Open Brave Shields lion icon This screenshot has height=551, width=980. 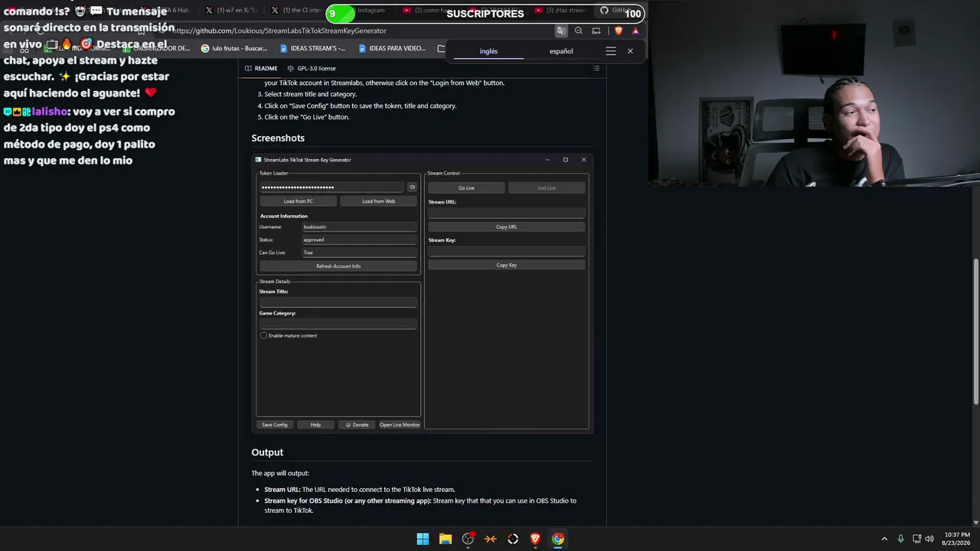pos(619,31)
